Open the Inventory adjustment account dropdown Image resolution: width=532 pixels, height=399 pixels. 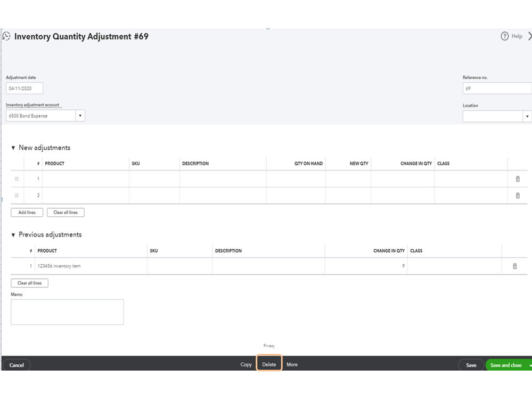80,116
